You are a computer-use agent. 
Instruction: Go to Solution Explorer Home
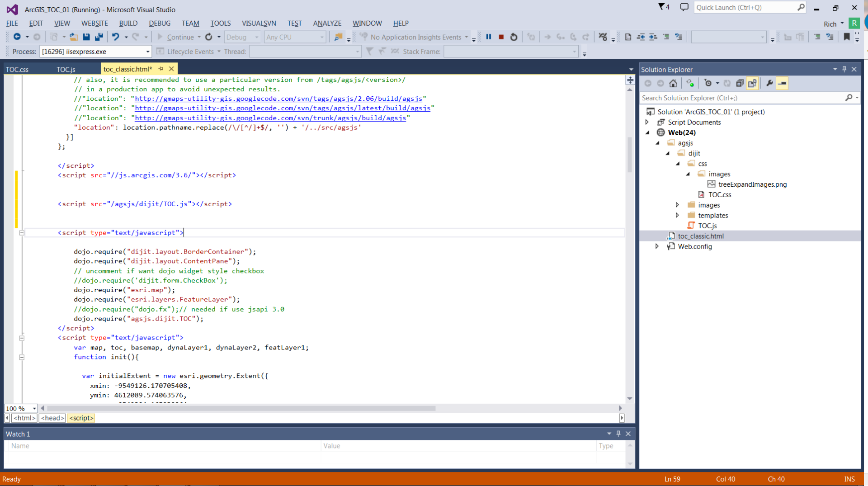point(673,83)
